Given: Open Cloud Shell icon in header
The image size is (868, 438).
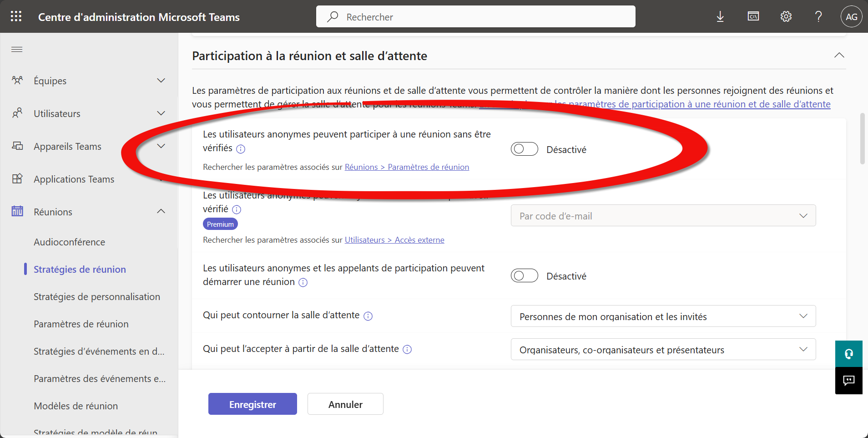Looking at the screenshot, I should point(753,17).
